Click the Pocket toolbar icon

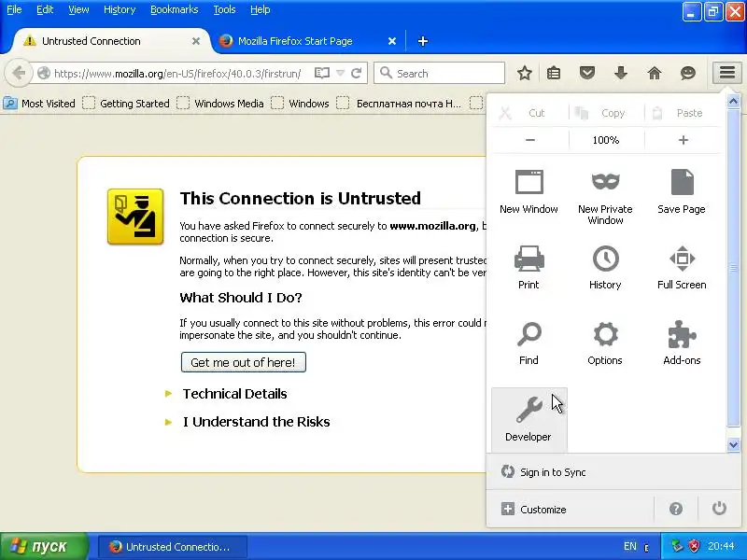point(587,73)
